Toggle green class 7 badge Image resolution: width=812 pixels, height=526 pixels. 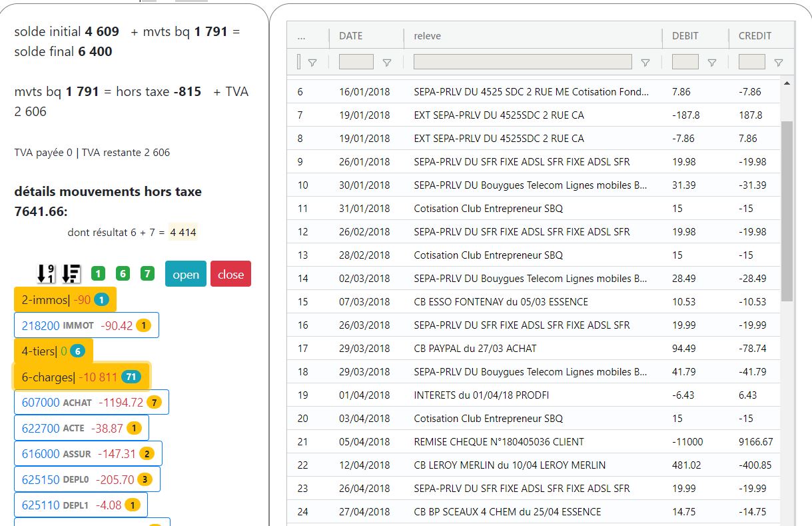point(147,273)
